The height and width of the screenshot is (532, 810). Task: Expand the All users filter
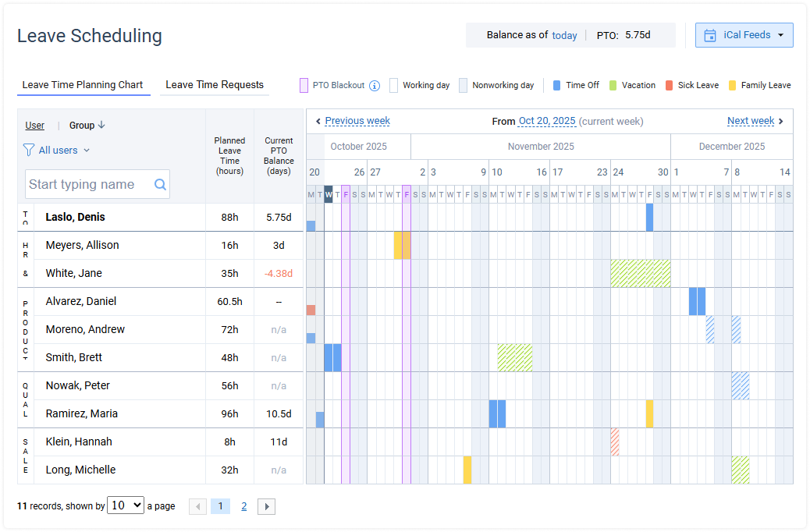pyautogui.click(x=64, y=150)
